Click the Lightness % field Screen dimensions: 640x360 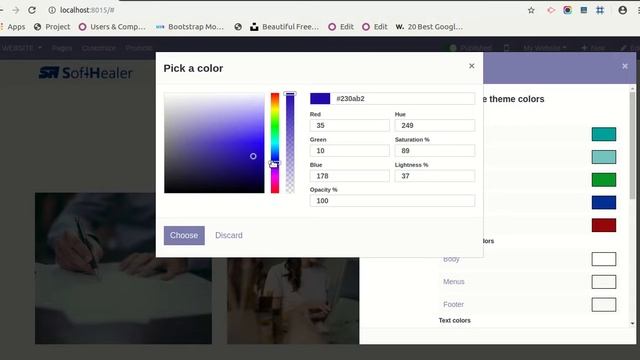(x=435, y=176)
